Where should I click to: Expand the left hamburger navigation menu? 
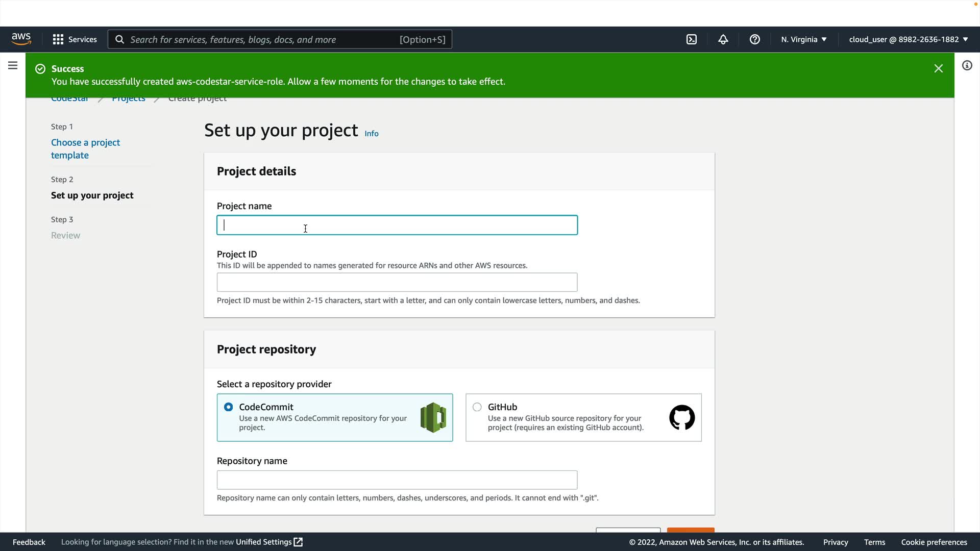[x=13, y=65]
